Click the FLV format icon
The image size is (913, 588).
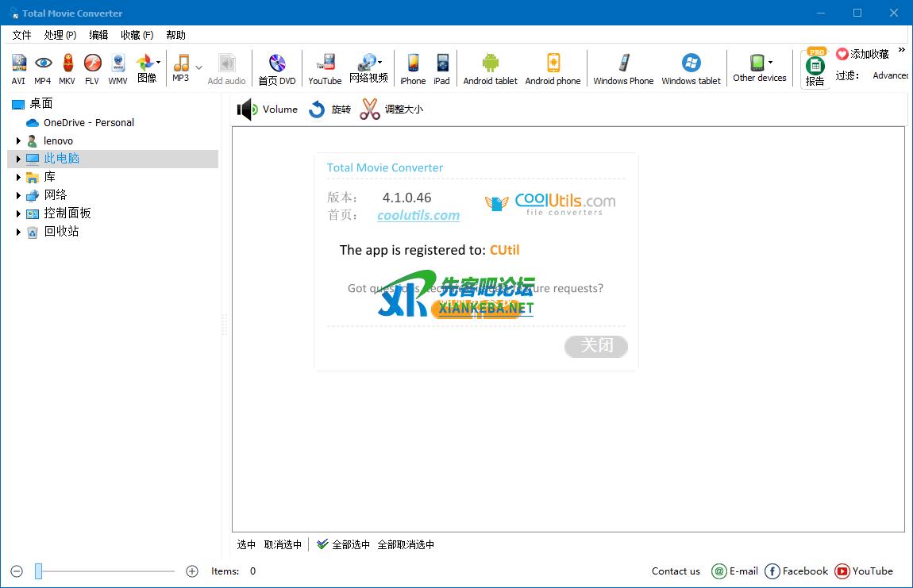pyautogui.click(x=92, y=68)
